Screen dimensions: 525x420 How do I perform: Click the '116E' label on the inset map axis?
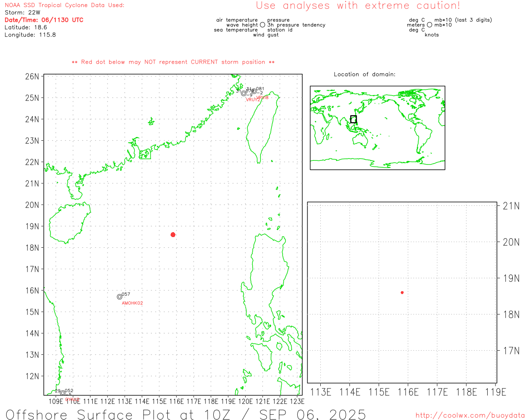click(x=408, y=392)
